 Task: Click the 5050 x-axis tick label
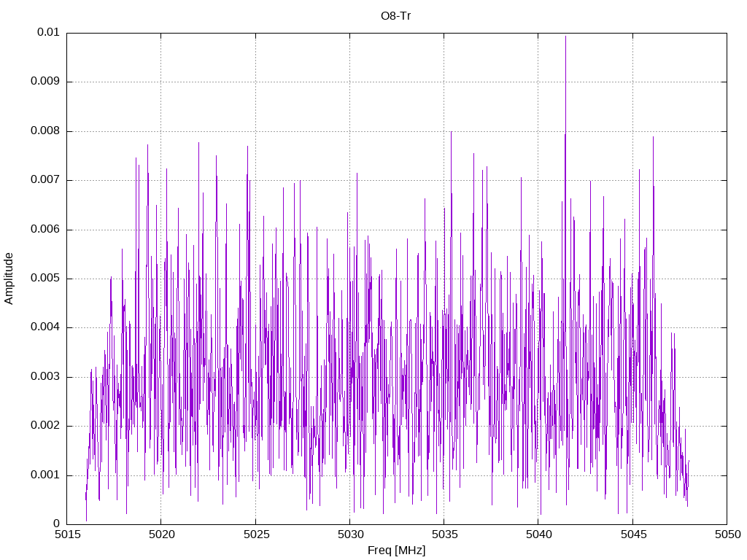[x=728, y=534]
